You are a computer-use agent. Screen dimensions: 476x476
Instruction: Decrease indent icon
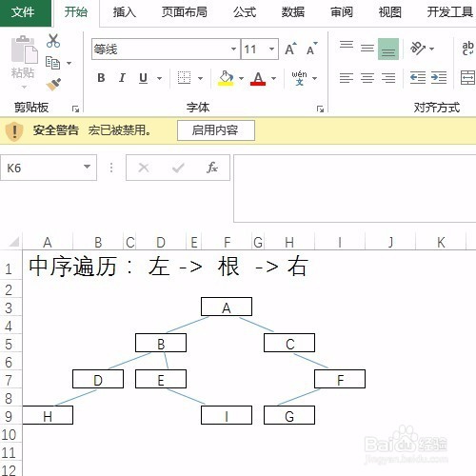418,78
